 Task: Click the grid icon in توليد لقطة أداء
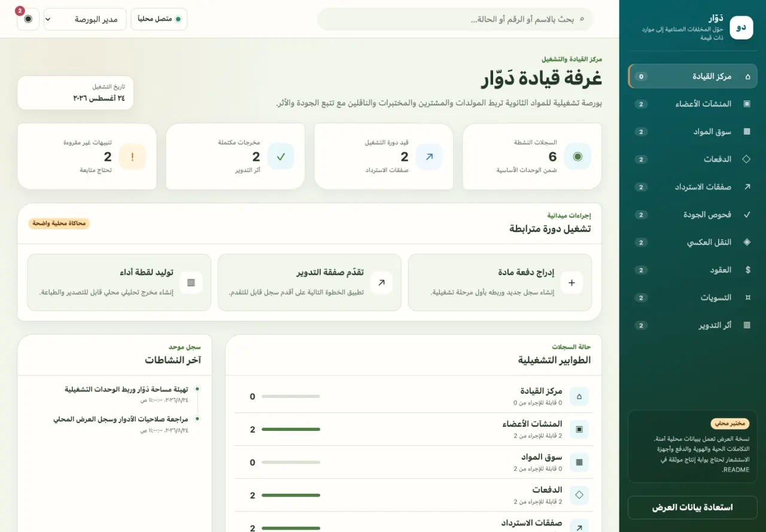tap(191, 282)
